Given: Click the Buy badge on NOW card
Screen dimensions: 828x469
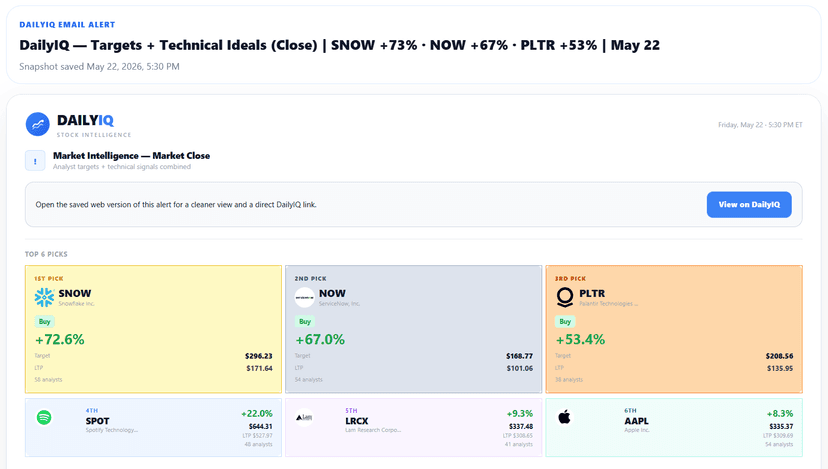Looking at the screenshot, I should [305, 322].
